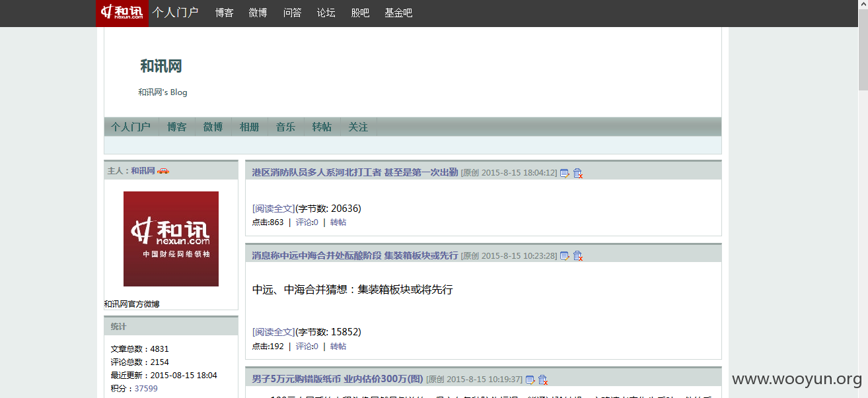Click the 和讯网's Blog subtitle

[163, 92]
